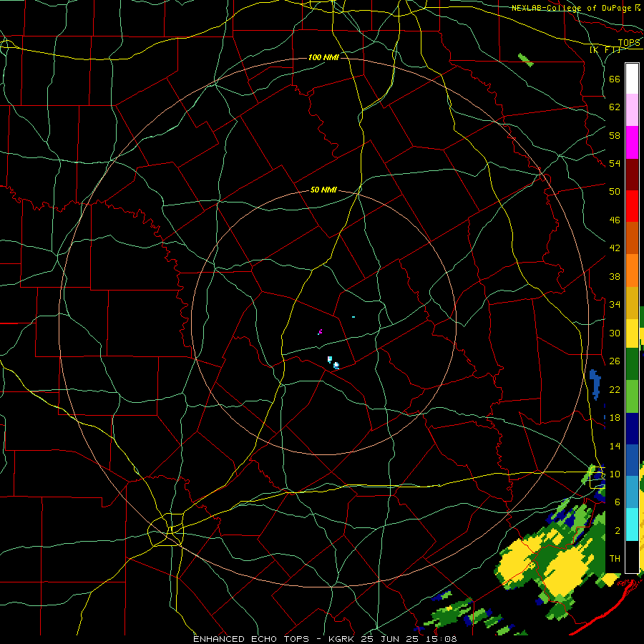This screenshot has height=644, width=644.
Task: Click legend value "10"
Action: point(615,474)
